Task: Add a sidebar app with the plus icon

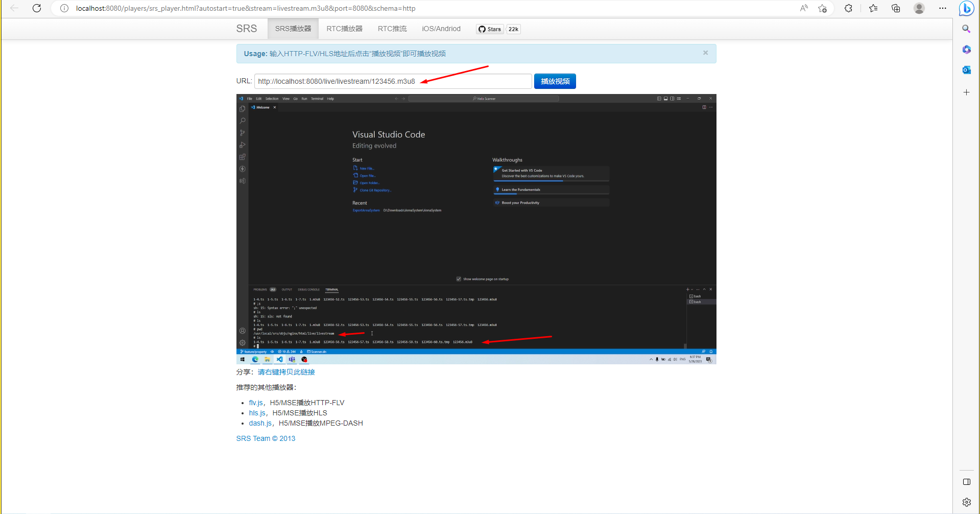Action: 966,92
